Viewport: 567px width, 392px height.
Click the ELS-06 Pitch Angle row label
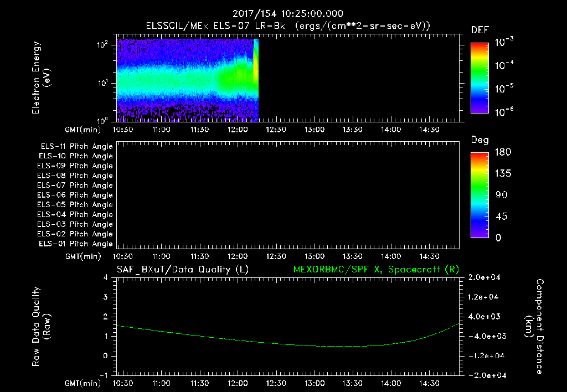coord(75,195)
